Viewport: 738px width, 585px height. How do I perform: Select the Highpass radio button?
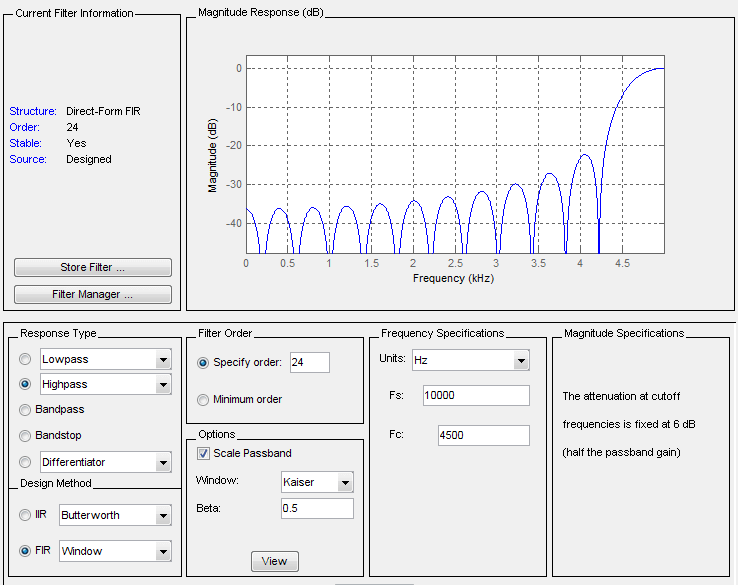coord(26,384)
